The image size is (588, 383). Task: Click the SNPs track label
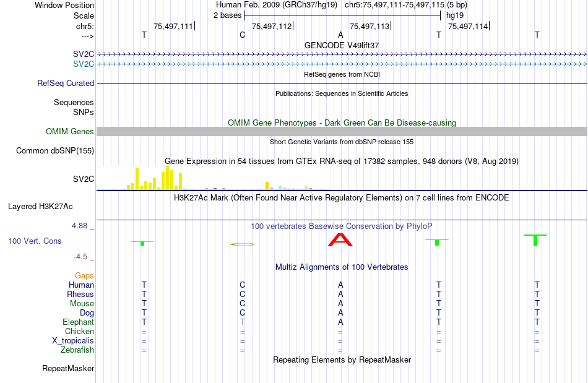tap(84, 112)
